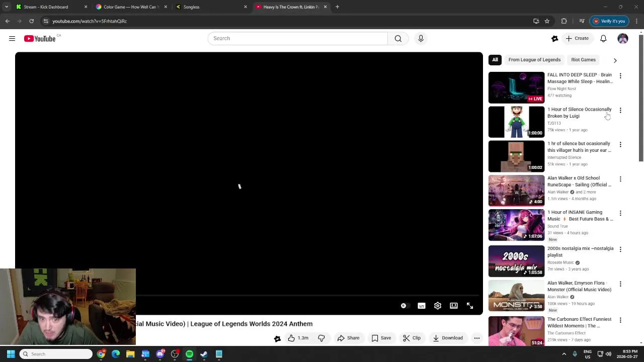
Task: Open player settings gear
Action: [x=438, y=306]
